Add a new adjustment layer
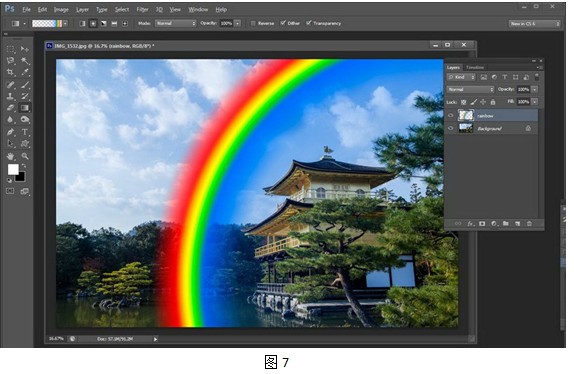Image resolution: width=574 pixels, height=374 pixels. tap(494, 224)
